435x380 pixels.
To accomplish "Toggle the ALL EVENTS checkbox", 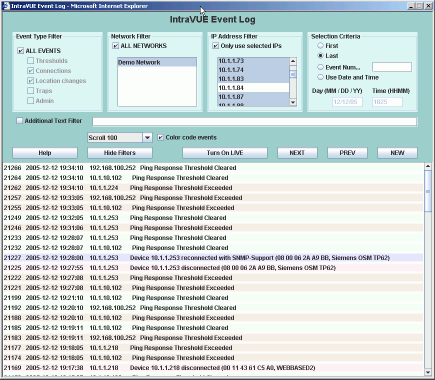I will click(21, 51).
